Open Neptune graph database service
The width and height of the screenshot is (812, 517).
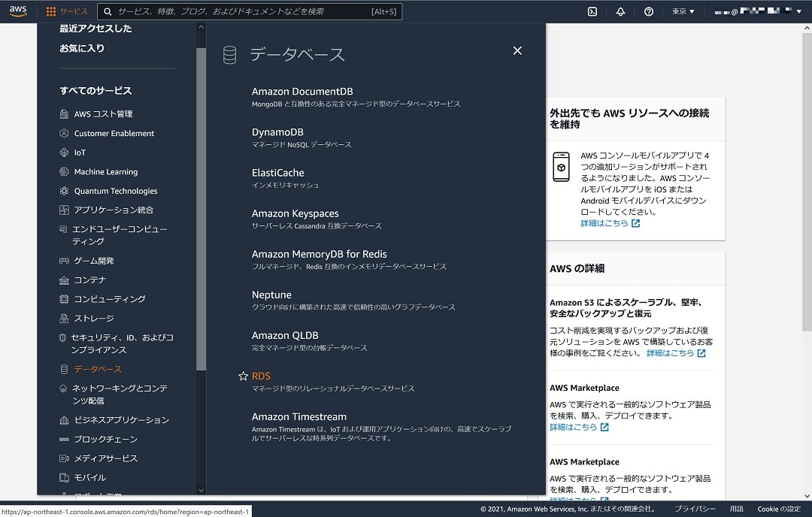point(271,295)
